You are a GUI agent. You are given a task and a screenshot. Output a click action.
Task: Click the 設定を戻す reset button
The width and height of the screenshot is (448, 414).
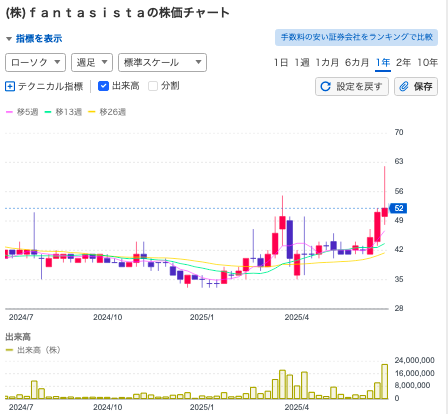tap(352, 87)
